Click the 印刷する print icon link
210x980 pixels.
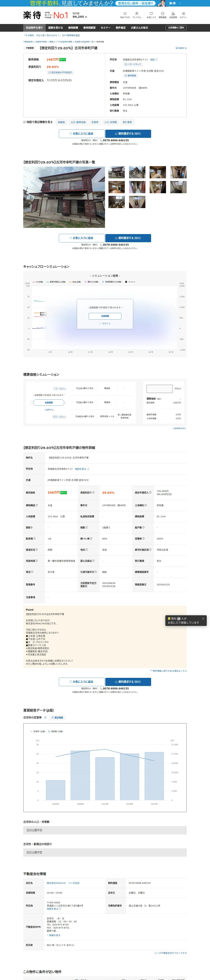[x=181, y=48]
